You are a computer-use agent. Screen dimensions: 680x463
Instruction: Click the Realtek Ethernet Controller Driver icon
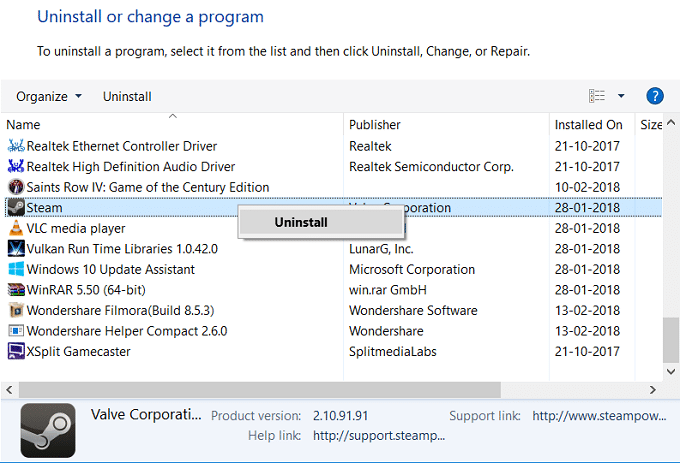[15, 147]
